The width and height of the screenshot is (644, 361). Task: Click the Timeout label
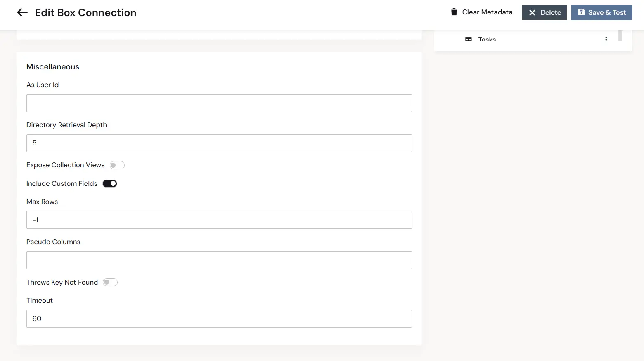point(40,300)
